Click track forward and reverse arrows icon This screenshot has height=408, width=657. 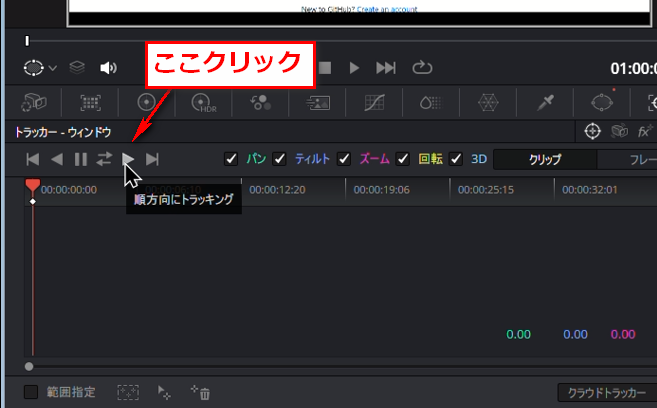pyautogui.click(x=104, y=159)
